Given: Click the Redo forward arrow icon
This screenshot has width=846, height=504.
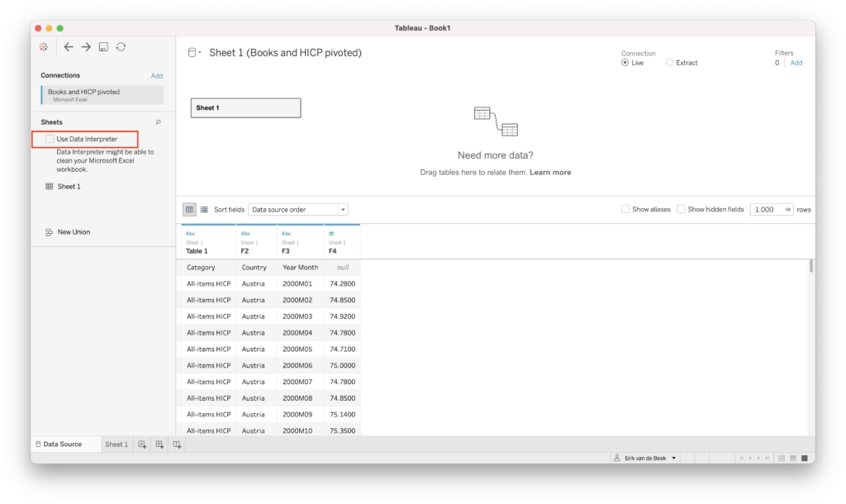Looking at the screenshot, I should [x=85, y=47].
